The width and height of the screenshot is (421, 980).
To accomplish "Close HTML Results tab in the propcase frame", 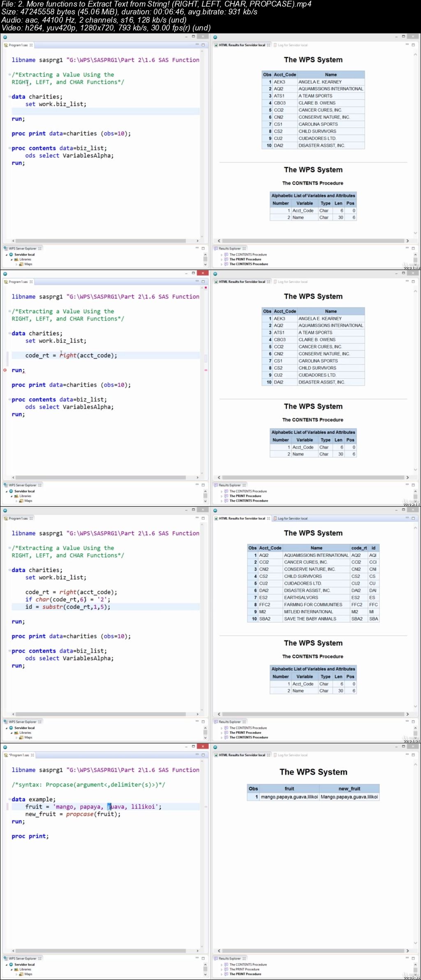I will 268,755.
